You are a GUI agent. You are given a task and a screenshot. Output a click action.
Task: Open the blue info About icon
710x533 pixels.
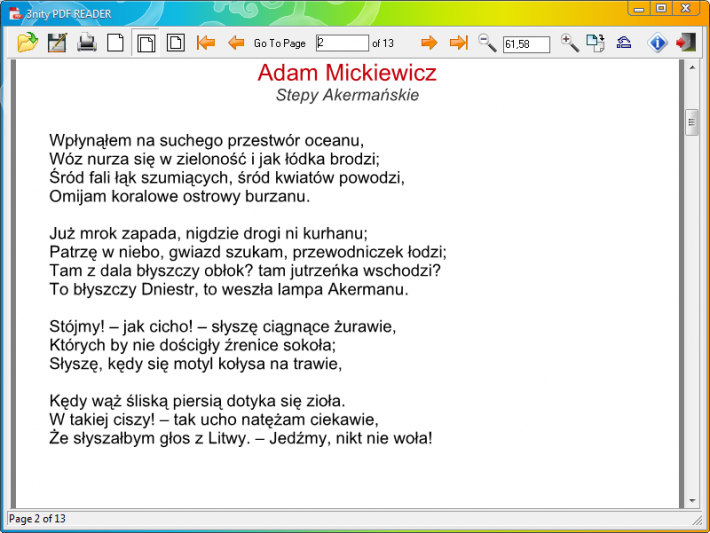click(657, 43)
